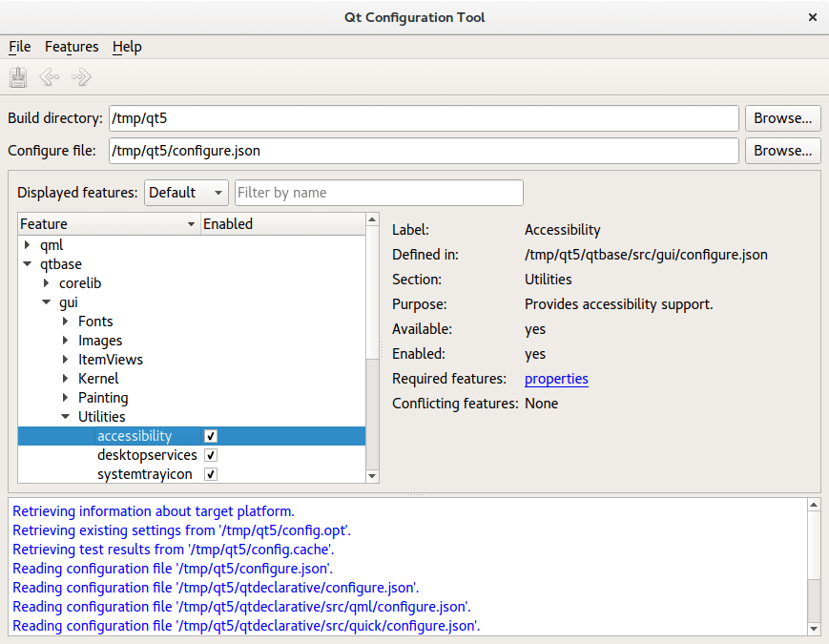
Task: Select the Painting tree item
Action: pyautogui.click(x=103, y=398)
